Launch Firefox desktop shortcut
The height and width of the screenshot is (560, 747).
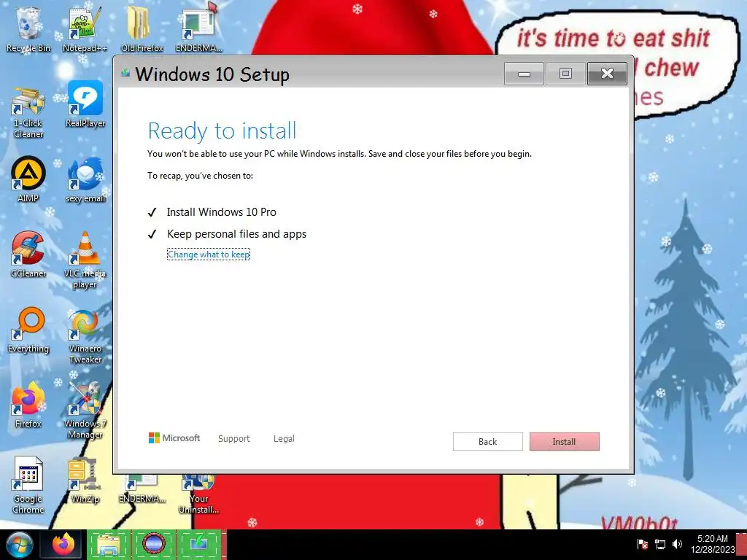point(28,405)
